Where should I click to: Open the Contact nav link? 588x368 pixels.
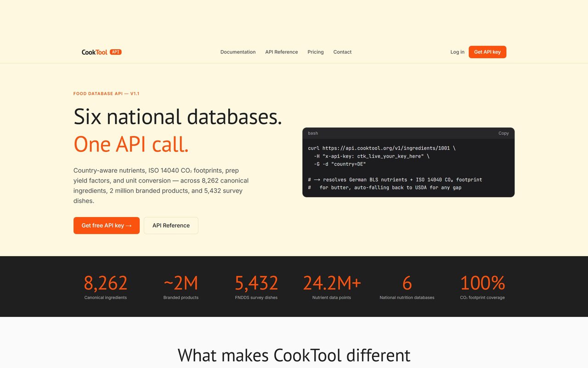pyautogui.click(x=342, y=52)
